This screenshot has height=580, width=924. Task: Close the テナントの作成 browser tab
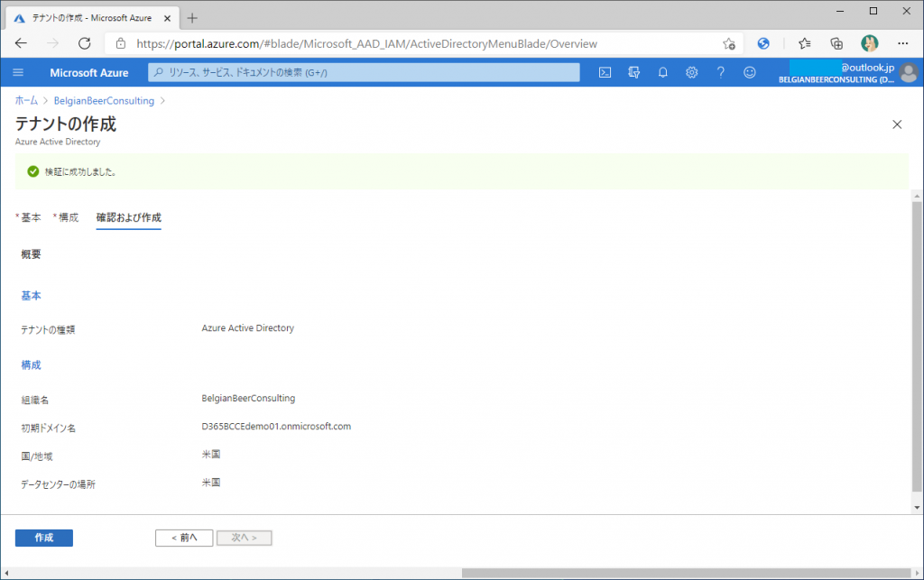click(167, 18)
